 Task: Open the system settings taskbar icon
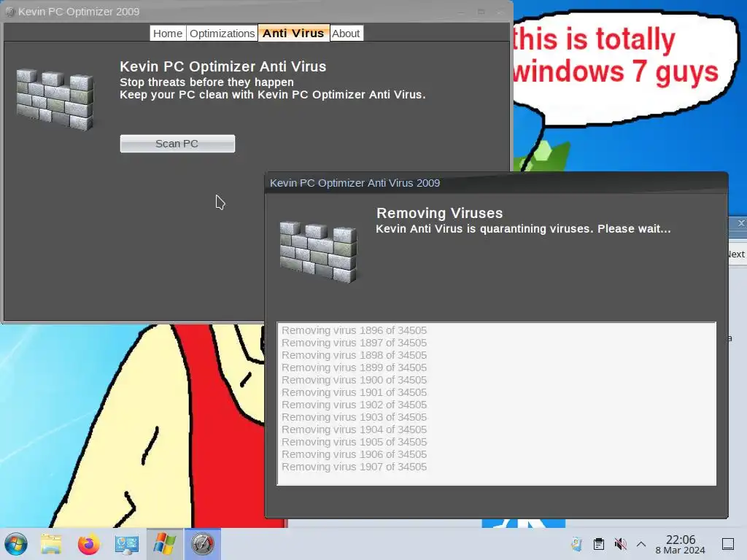coord(127,544)
